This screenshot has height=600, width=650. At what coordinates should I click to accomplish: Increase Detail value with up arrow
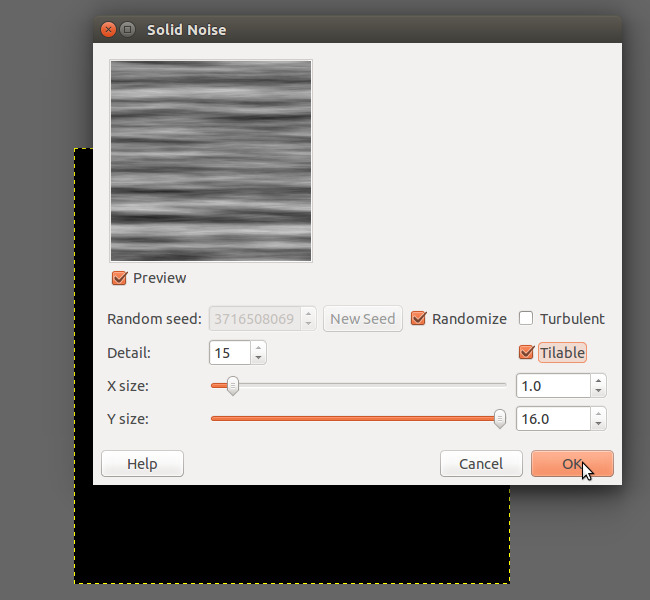258,347
